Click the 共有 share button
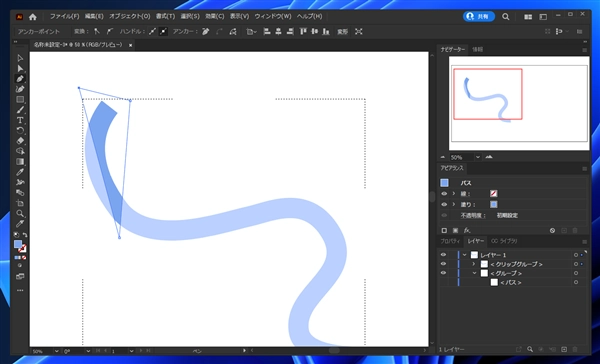Viewport: 600px width, 364px height. point(479,16)
